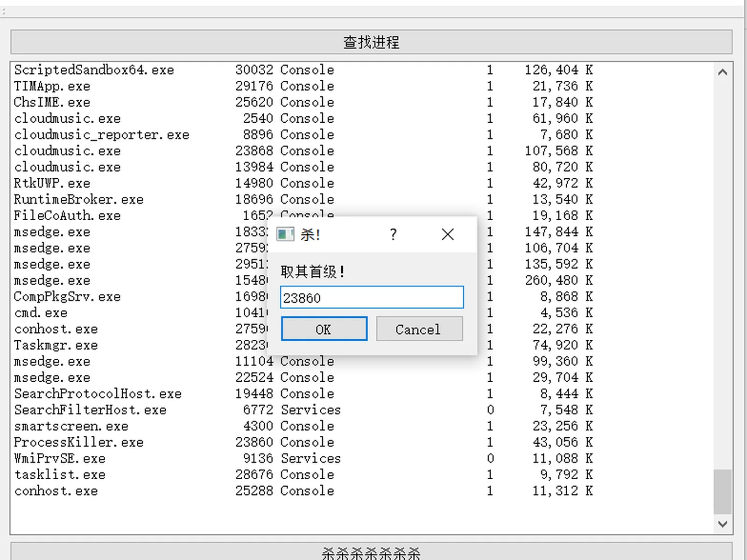Select the RtkUWP.exe process row

(x=303, y=183)
